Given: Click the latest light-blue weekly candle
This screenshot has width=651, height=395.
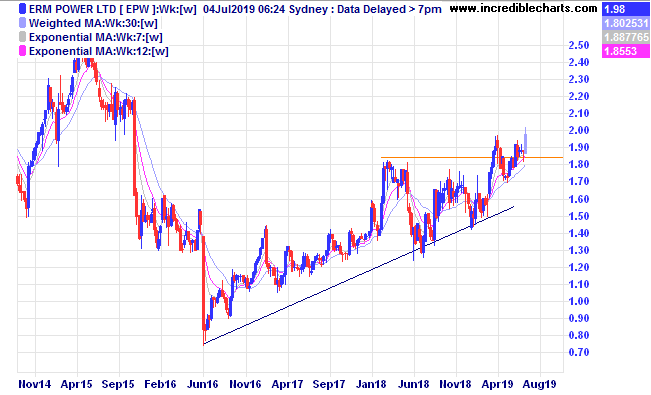Looking at the screenshot, I should [x=526, y=142].
